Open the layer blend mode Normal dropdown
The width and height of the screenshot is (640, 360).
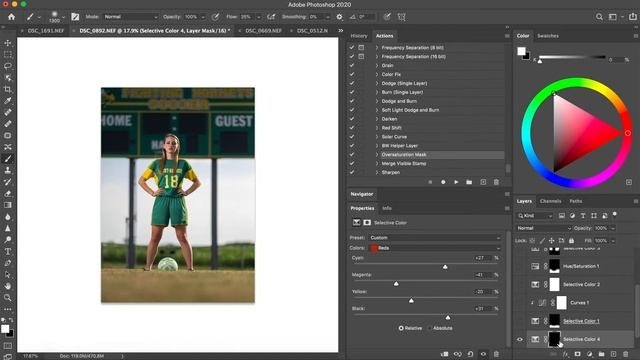(x=543, y=228)
